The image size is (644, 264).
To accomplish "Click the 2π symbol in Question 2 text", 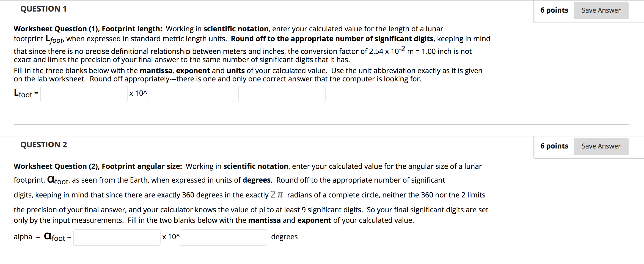I will [x=277, y=195].
